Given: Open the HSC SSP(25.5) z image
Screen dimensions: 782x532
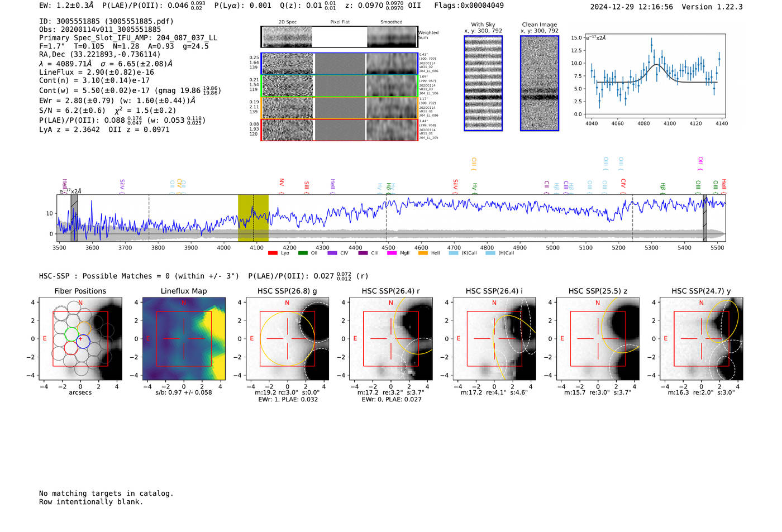Looking at the screenshot, I should (598, 338).
